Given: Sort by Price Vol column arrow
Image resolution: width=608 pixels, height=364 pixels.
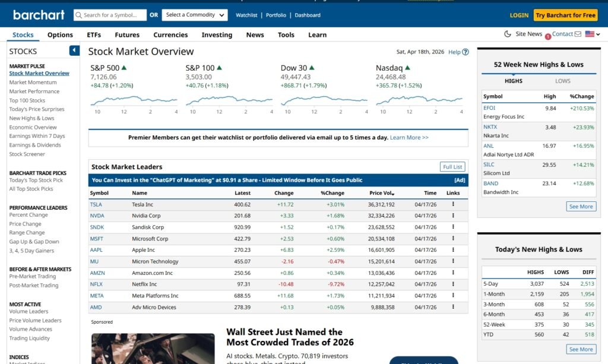Looking at the screenshot, I should [x=393, y=194].
